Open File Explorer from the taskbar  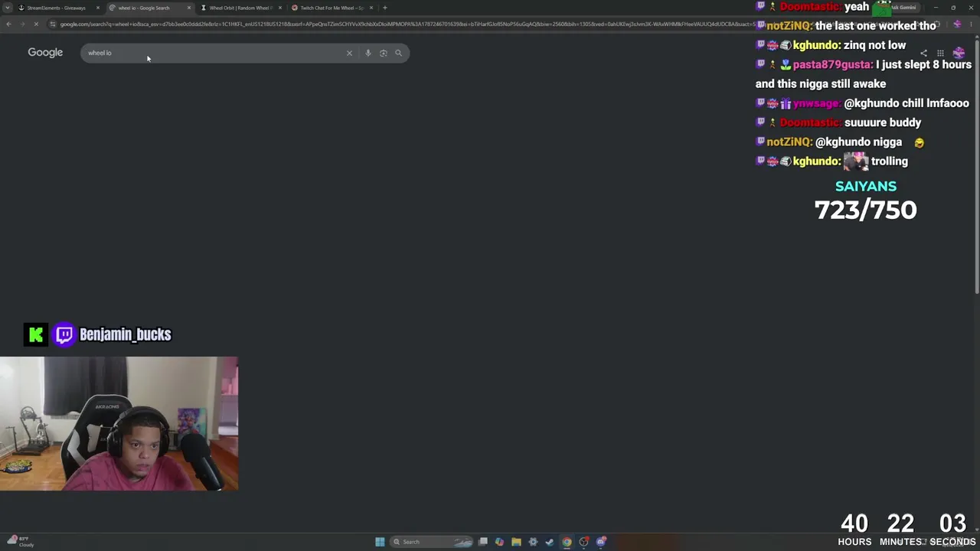click(516, 542)
